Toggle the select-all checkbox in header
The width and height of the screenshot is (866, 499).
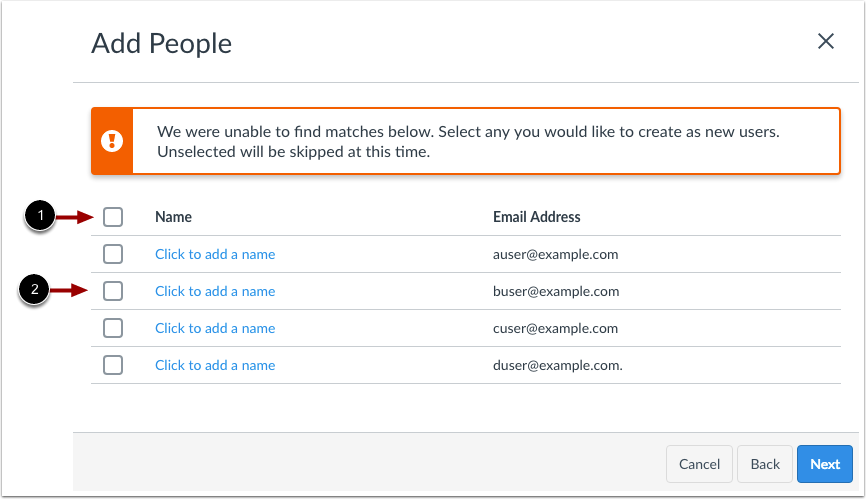click(113, 217)
